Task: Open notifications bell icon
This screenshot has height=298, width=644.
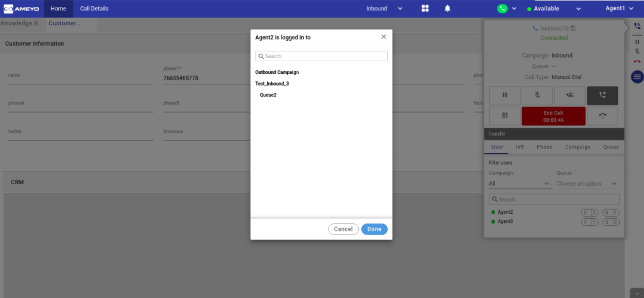Action: [x=447, y=9]
